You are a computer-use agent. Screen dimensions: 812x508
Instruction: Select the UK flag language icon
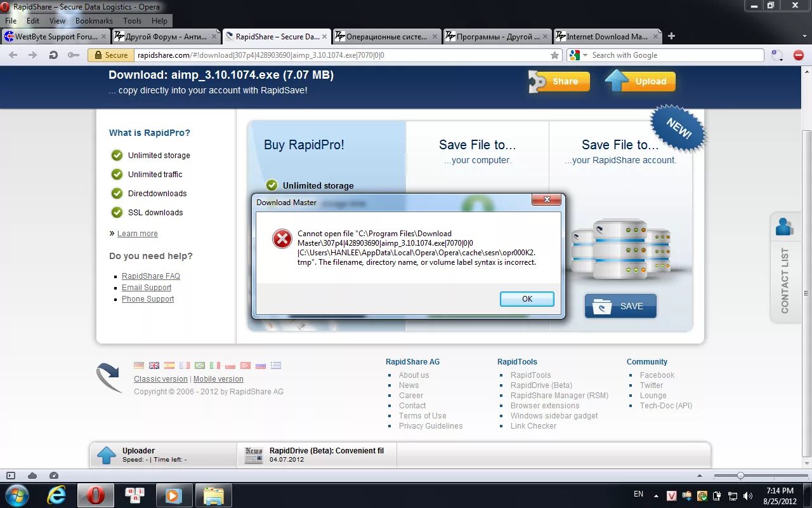coord(154,365)
